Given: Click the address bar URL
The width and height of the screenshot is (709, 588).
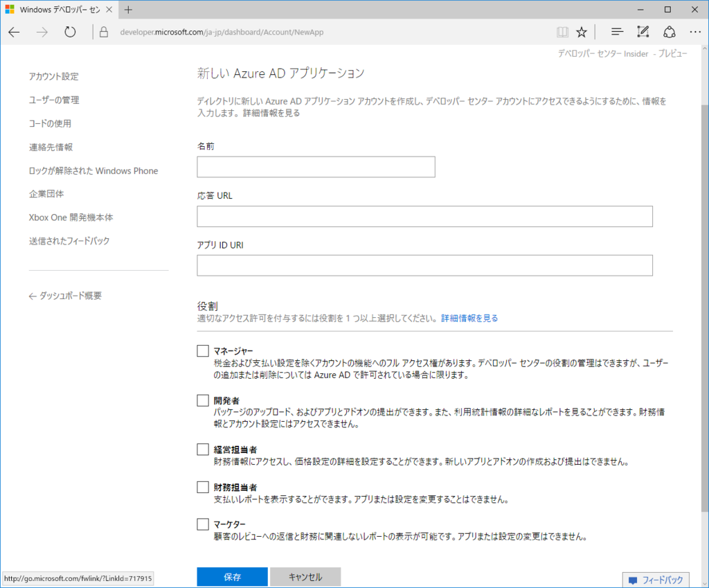Looking at the screenshot, I should click(222, 32).
